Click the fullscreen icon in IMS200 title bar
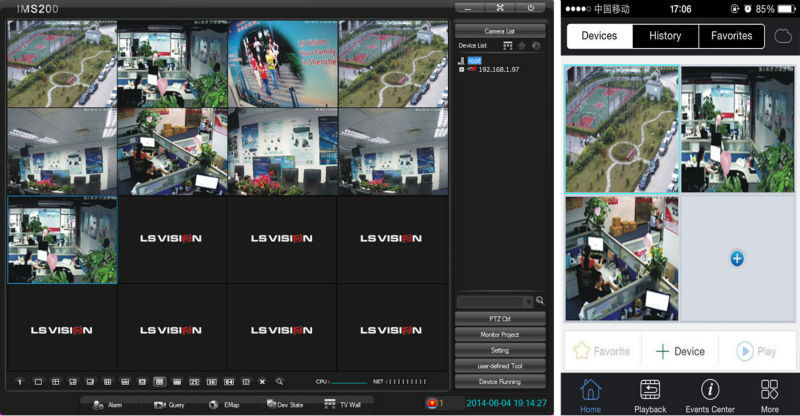 click(x=500, y=8)
